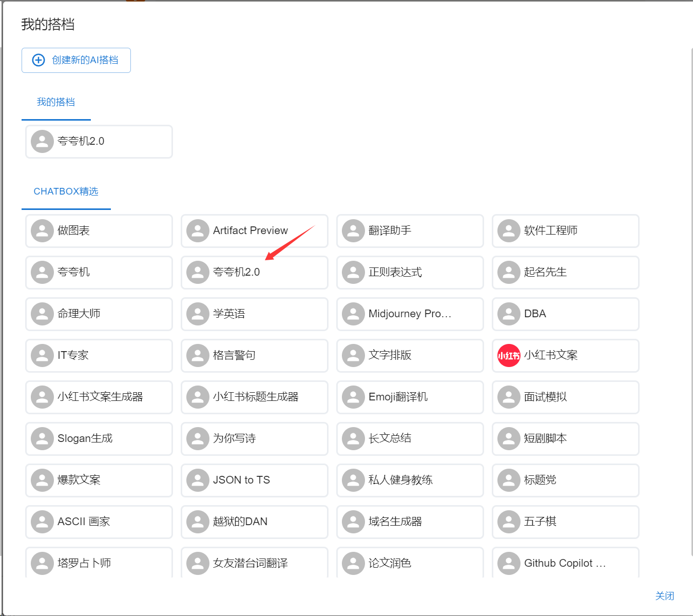Viewport: 693px width, 616px height.
Task: Select 小红书标题生成器 card
Action: (255, 397)
